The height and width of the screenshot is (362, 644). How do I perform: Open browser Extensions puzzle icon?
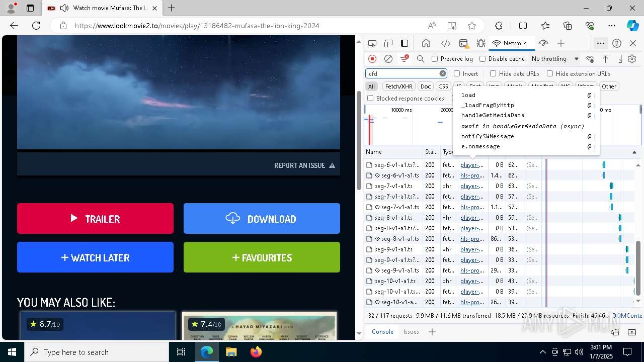(x=499, y=26)
